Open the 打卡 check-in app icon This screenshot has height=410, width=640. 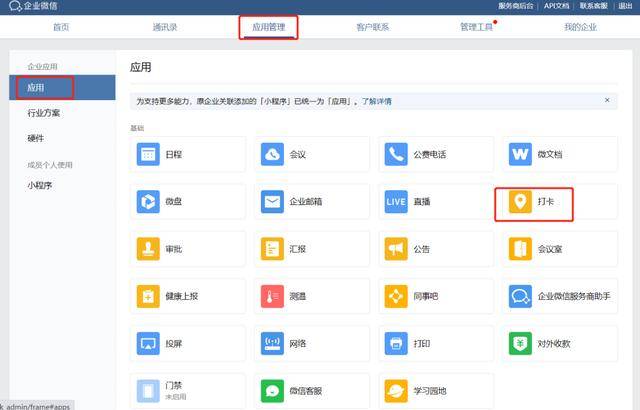520,202
